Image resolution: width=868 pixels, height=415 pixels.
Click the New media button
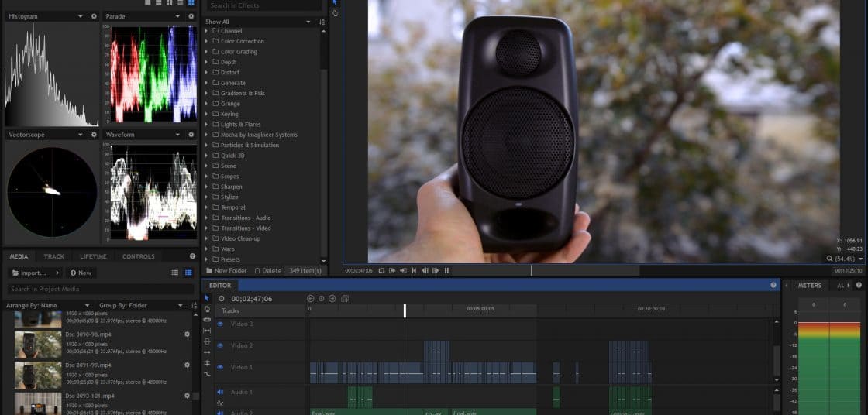click(x=81, y=273)
